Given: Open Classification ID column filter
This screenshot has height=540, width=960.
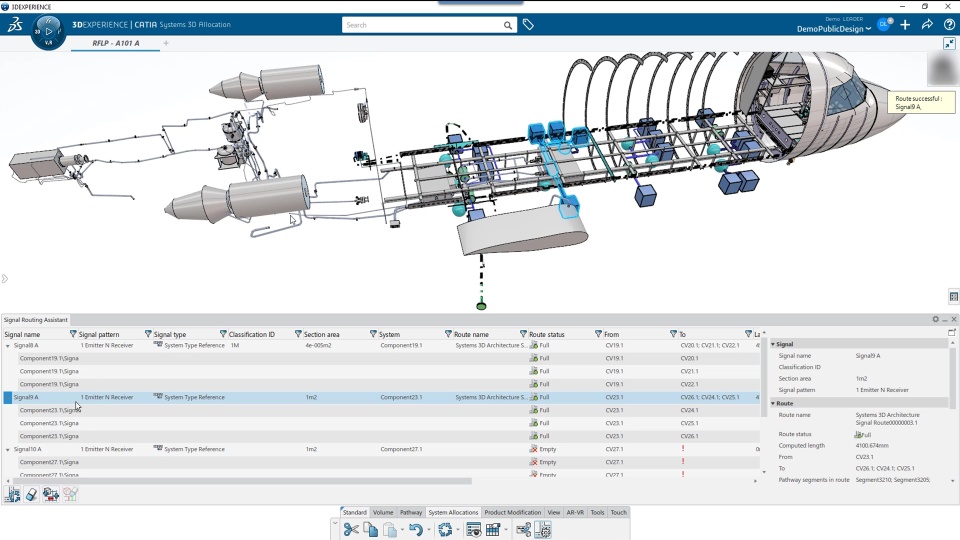Looking at the screenshot, I should [x=298, y=334].
